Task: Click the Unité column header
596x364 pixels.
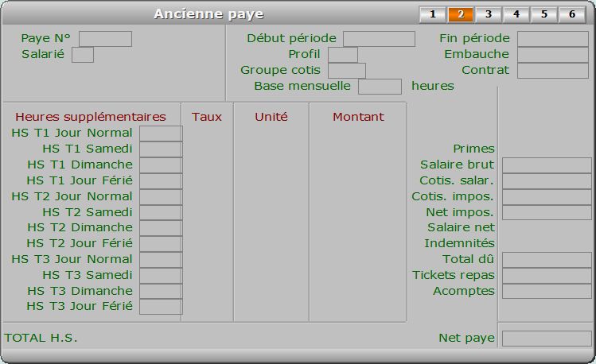Action: tap(271, 117)
